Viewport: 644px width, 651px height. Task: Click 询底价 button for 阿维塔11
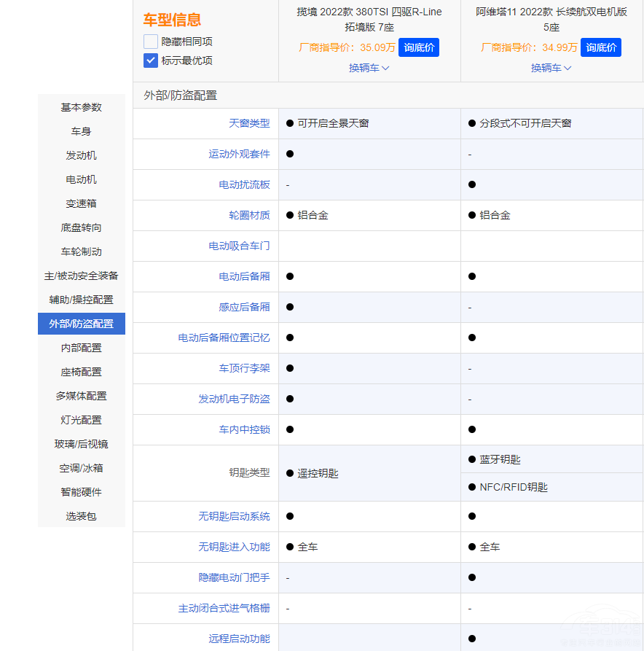[x=600, y=47]
